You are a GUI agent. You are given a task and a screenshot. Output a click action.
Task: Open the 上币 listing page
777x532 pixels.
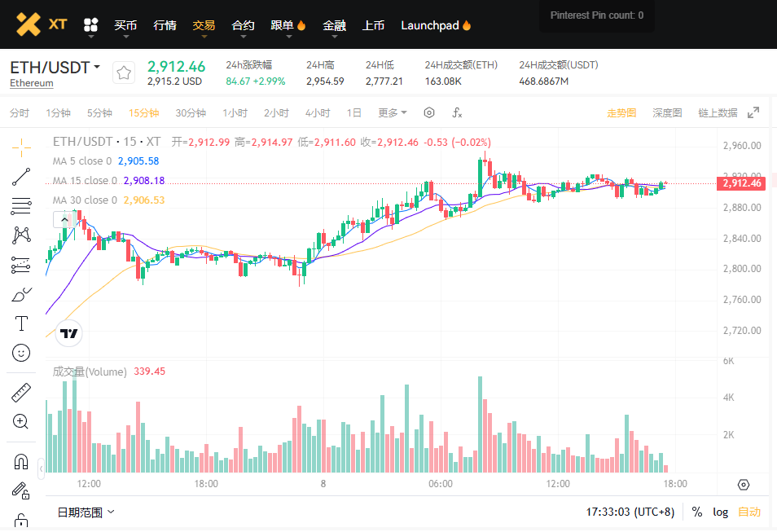[x=373, y=25]
